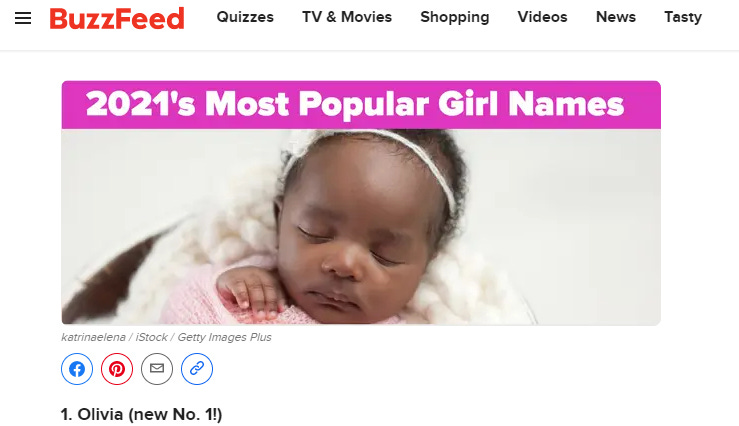Pin article to Pinterest
Viewport: 739px width, 426px height.
pyautogui.click(x=117, y=369)
